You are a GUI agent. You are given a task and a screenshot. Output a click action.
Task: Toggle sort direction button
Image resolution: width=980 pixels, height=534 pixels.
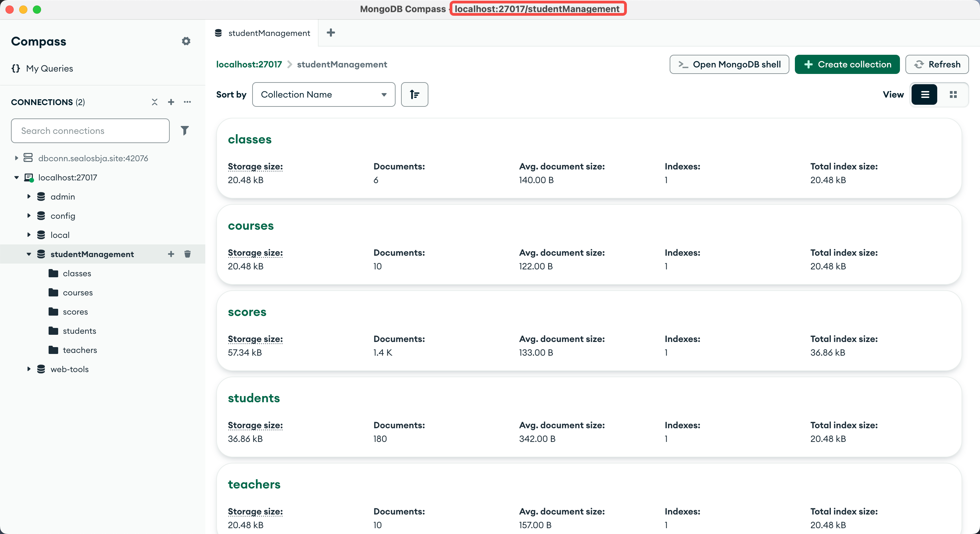click(414, 94)
